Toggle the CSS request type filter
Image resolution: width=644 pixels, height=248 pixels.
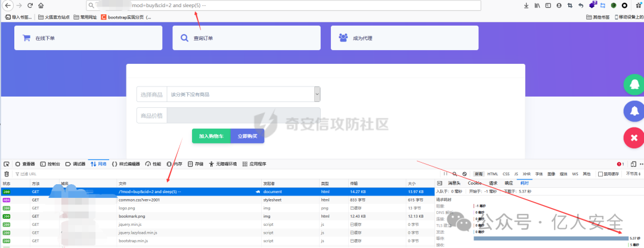tap(506, 174)
